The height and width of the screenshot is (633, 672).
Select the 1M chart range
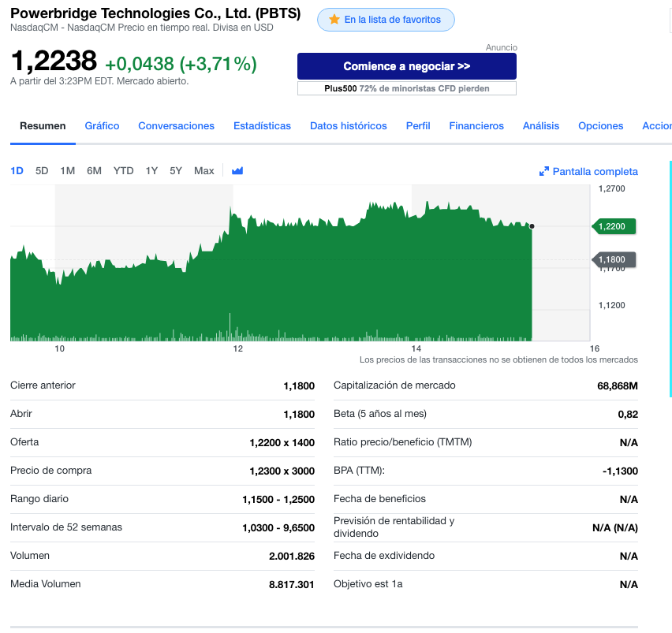coord(67,171)
